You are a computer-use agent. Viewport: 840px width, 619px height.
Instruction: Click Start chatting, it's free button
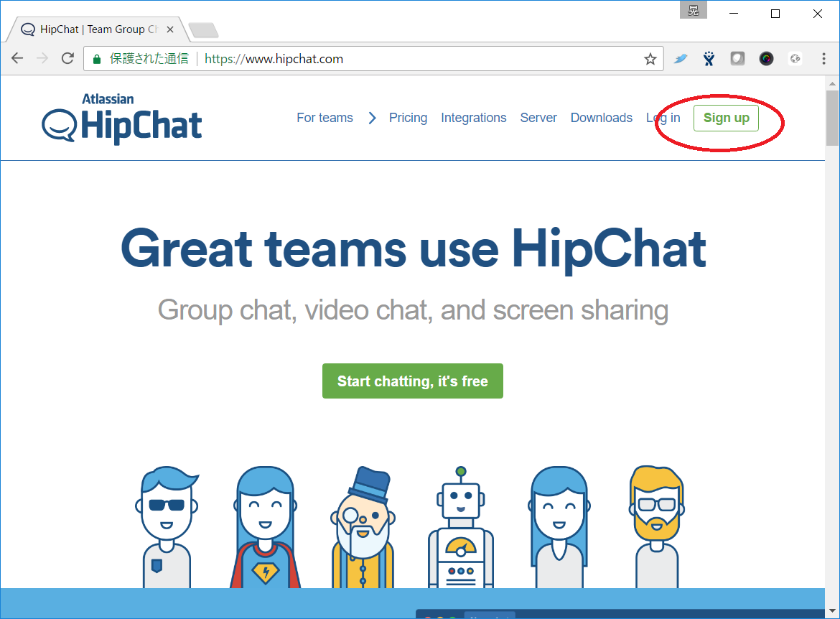click(x=413, y=381)
